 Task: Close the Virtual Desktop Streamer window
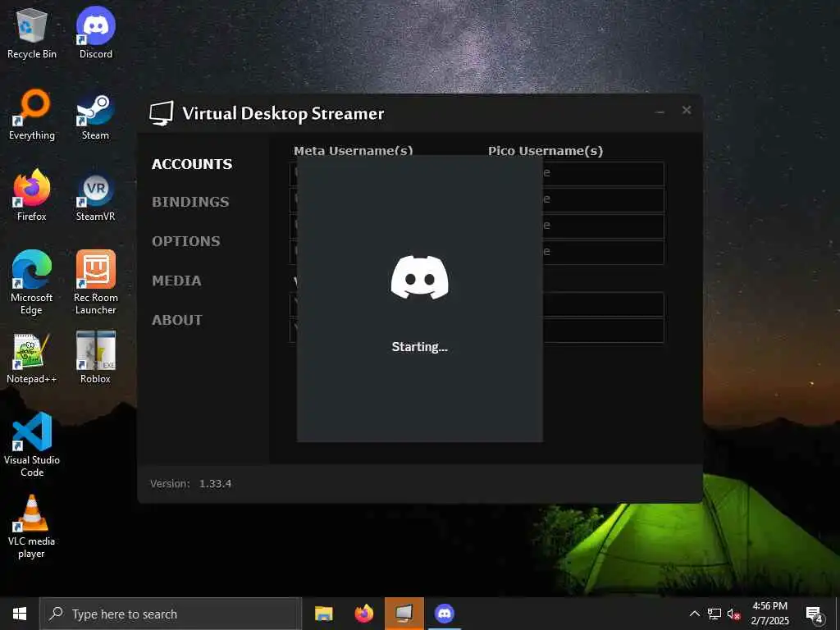pyautogui.click(x=687, y=111)
